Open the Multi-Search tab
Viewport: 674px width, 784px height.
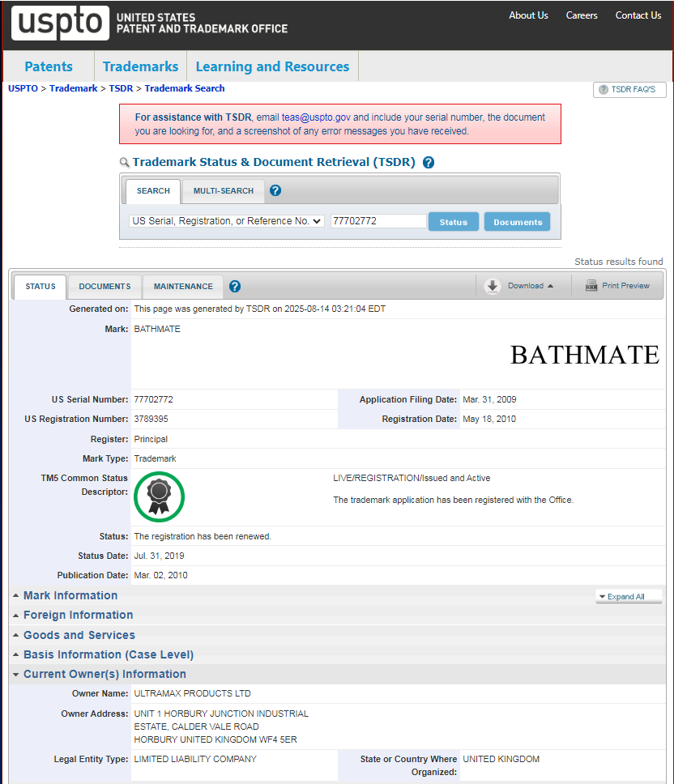click(x=223, y=191)
